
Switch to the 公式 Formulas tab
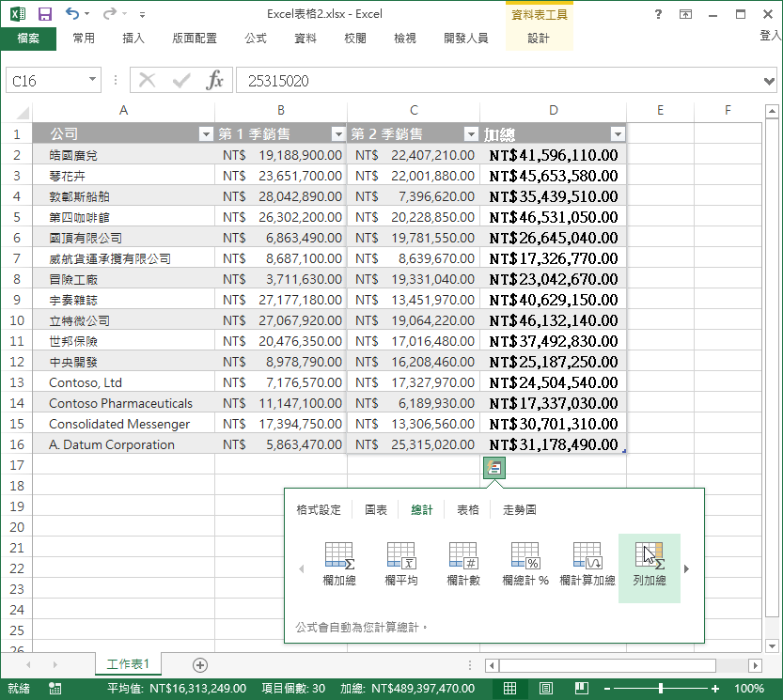[x=255, y=39]
